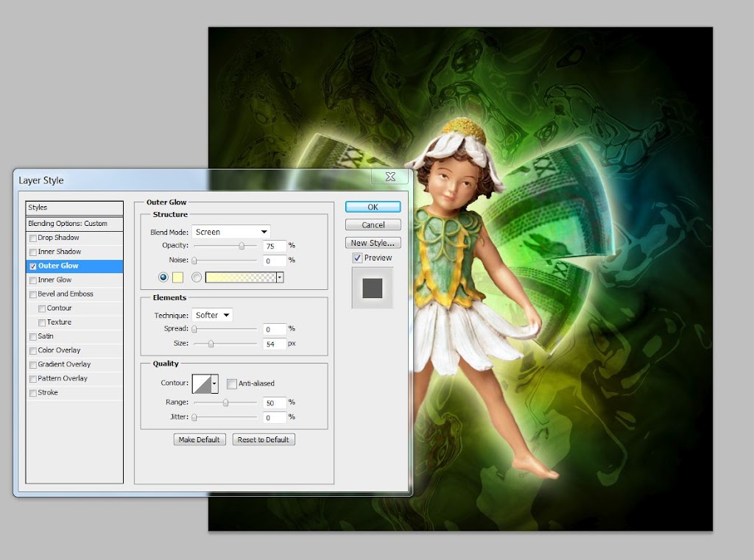Enable the Color Overlay checkbox
Viewport: 754px width, 560px height.
click(33, 350)
